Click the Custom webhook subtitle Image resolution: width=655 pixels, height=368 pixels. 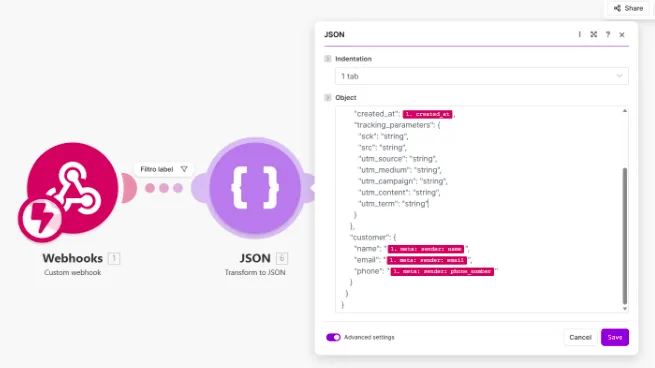(72, 272)
